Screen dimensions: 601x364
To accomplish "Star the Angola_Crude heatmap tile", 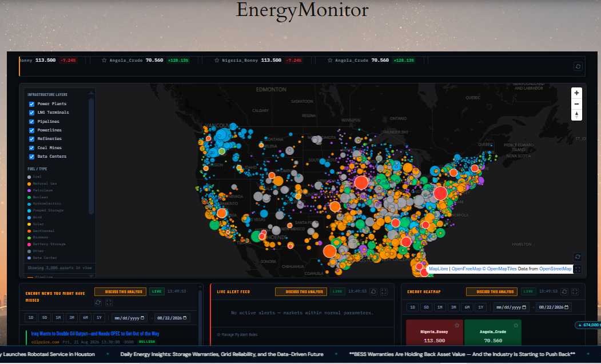I will click(516, 325).
